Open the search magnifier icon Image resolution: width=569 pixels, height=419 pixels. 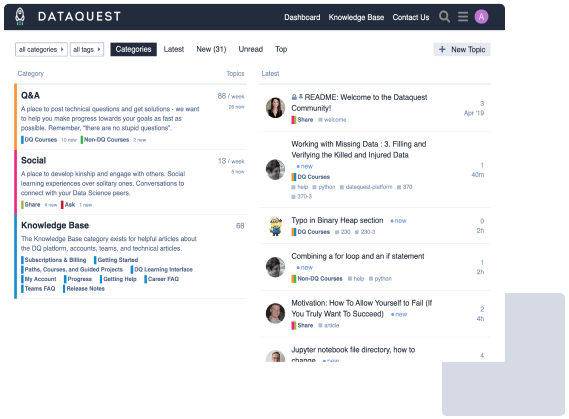click(x=444, y=17)
